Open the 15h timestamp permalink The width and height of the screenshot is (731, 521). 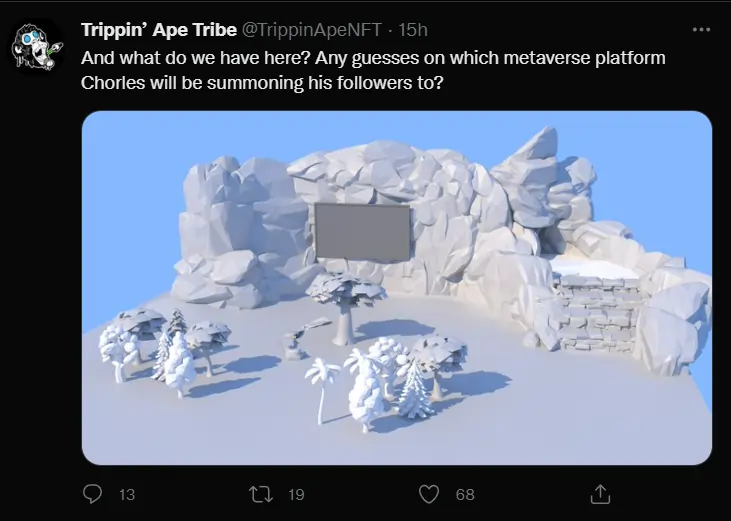[413, 30]
